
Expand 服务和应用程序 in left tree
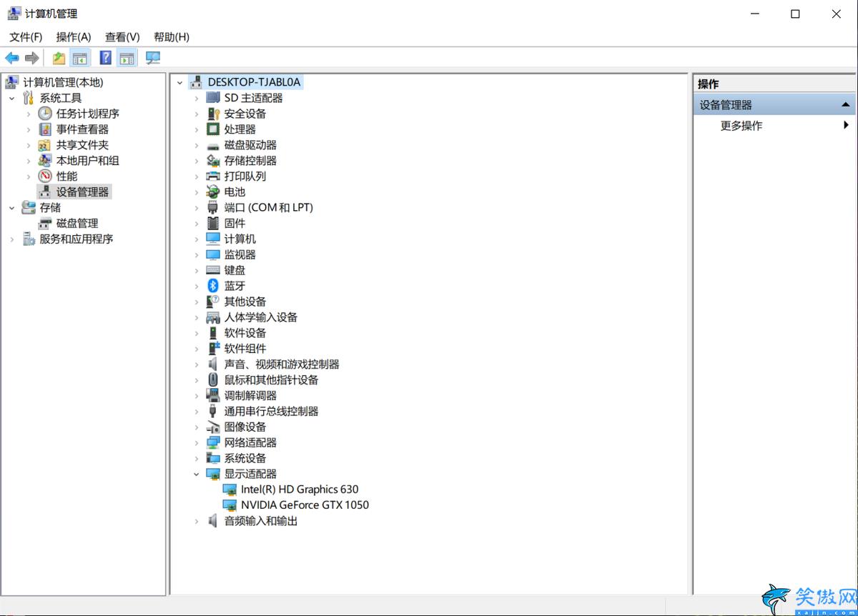[11, 239]
